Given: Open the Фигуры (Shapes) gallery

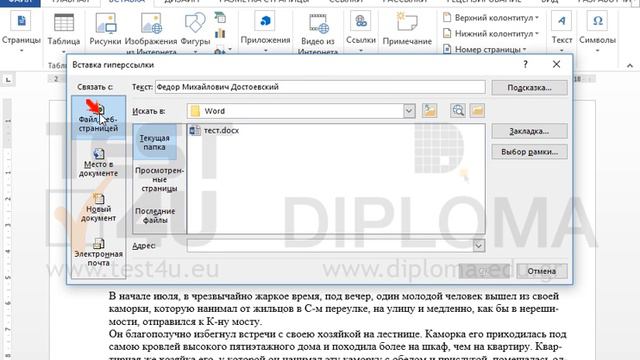Looking at the screenshot, I should click(195, 32).
